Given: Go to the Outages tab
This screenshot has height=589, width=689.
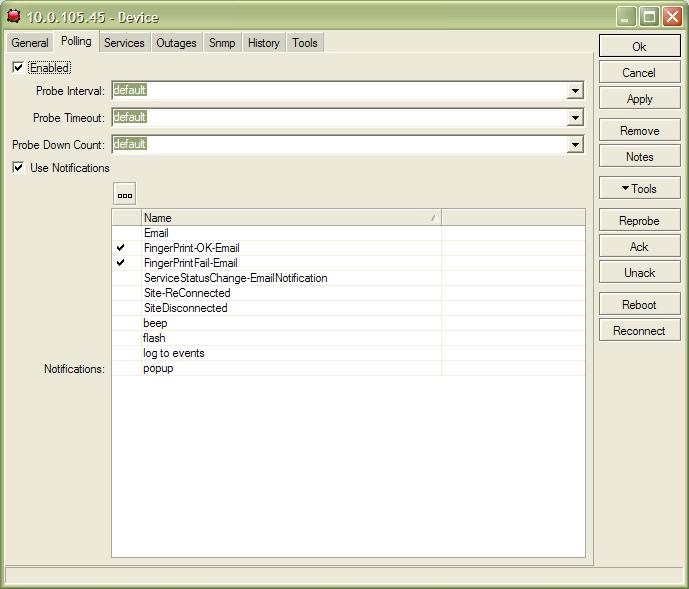Looking at the screenshot, I should click(x=176, y=43).
